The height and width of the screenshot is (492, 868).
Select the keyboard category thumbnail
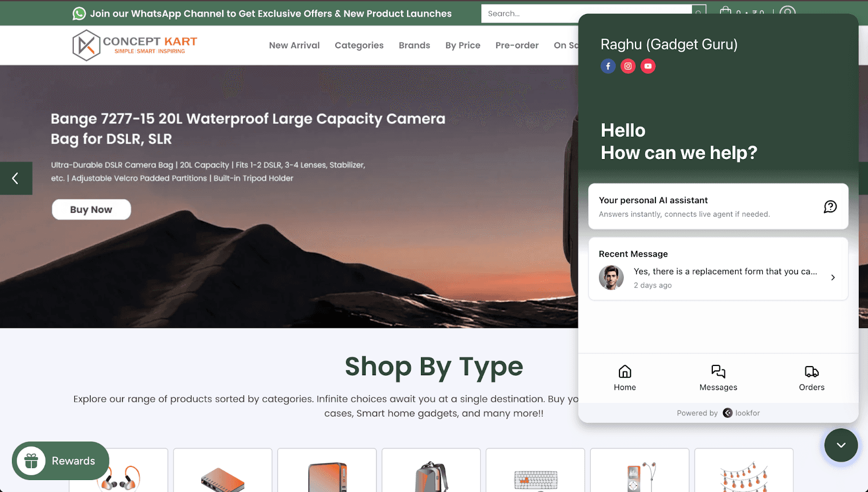pos(535,470)
